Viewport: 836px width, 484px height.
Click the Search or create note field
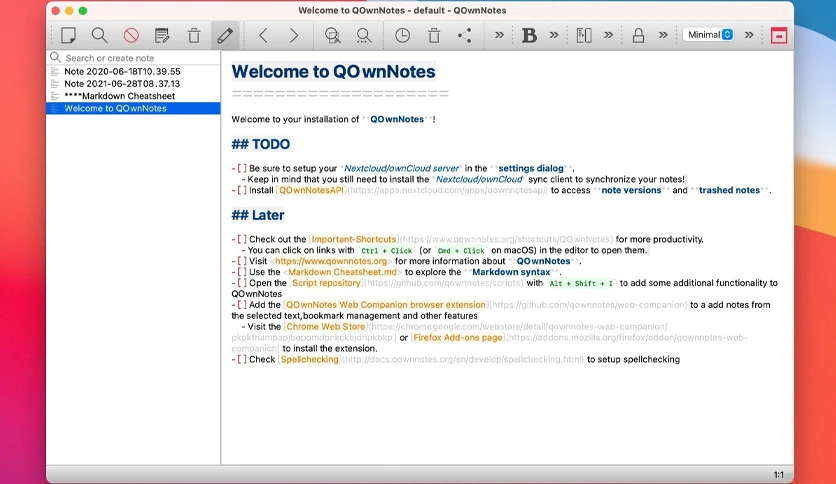[133, 58]
